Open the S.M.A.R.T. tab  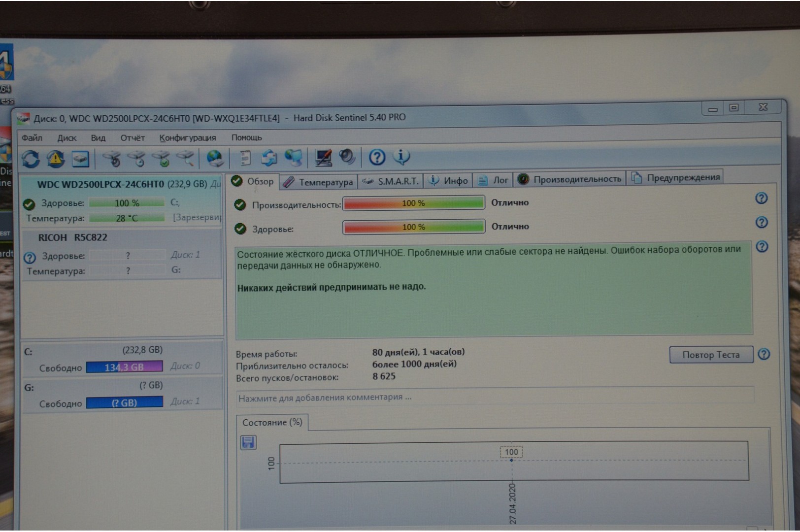click(390, 181)
